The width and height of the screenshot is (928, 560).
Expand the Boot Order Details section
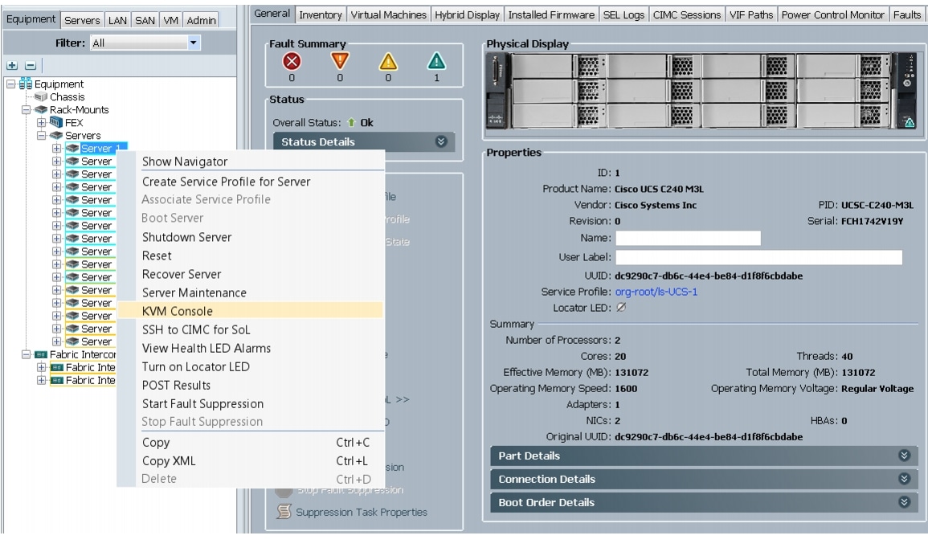tap(704, 502)
